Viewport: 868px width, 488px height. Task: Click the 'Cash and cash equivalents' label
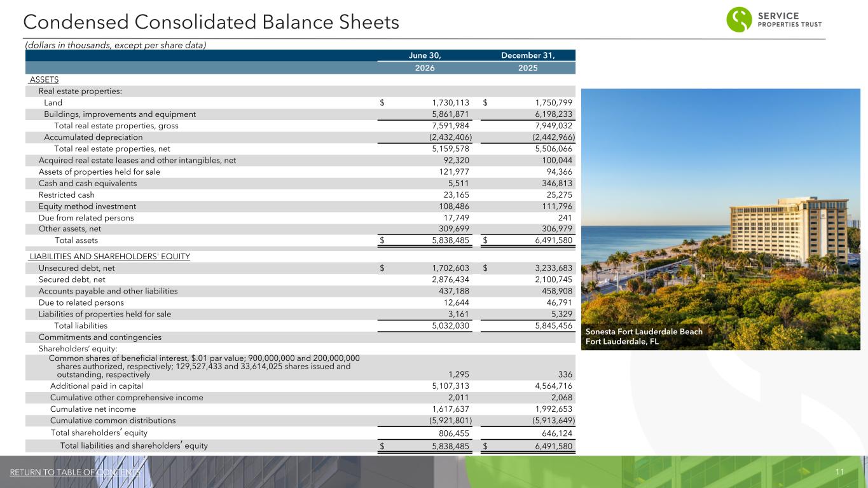pyautogui.click(x=88, y=184)
